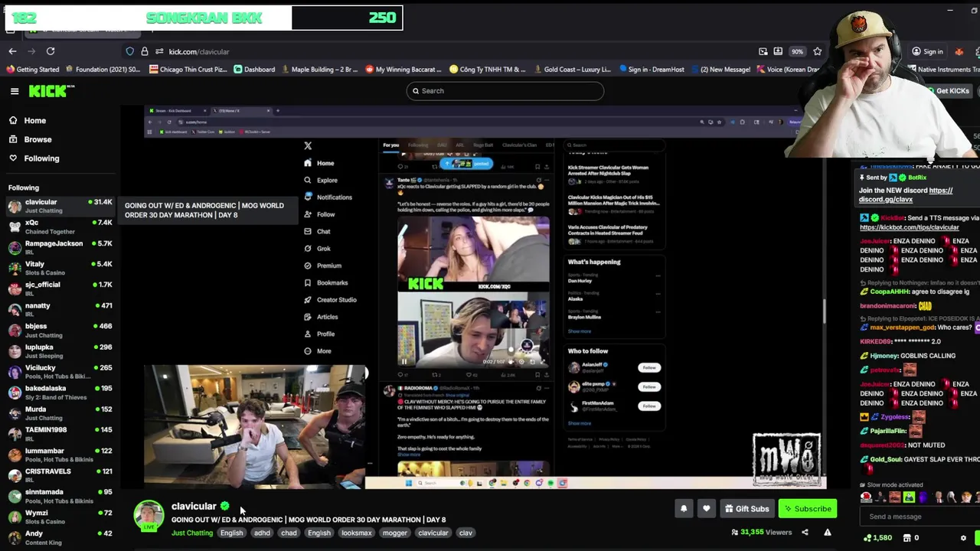The height and width of the screenshot is (551, 980).
Task: Click the Kick search field
Action: coord(505,91)
